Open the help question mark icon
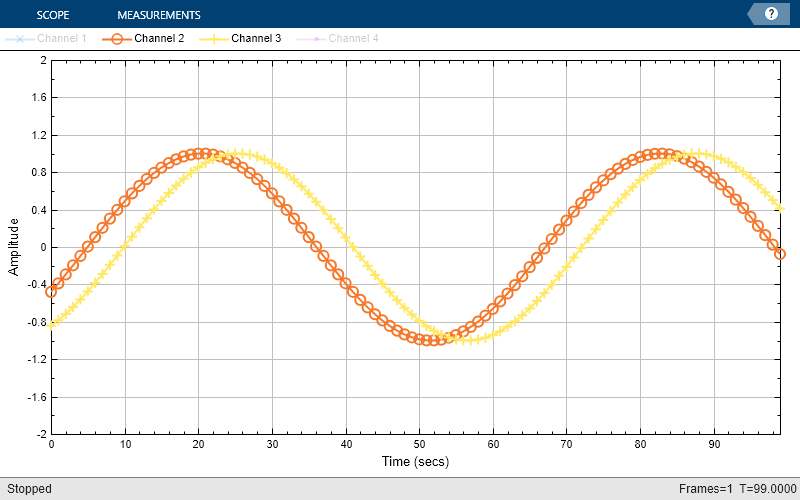Viewport: 800px width, 500px height. coord(771,14)
